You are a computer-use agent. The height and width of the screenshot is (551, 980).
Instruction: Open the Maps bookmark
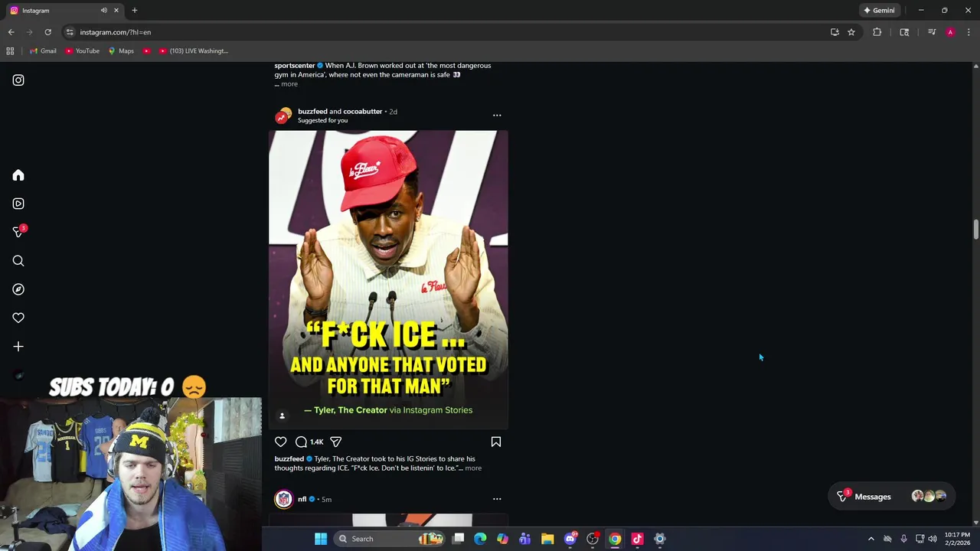121,51
